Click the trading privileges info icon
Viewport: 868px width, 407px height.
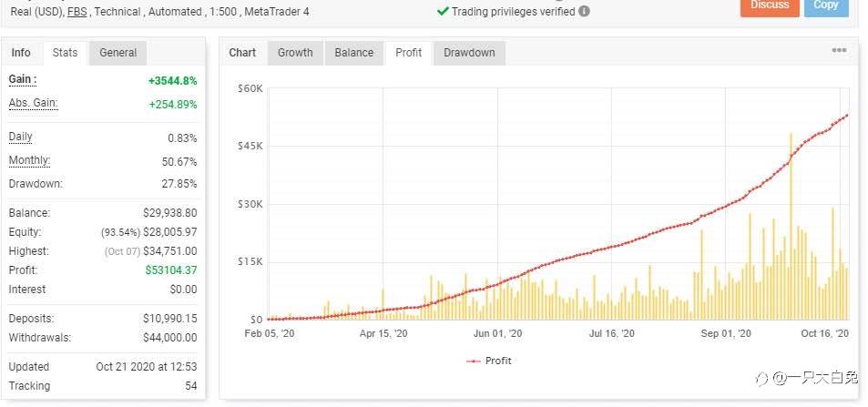(x=584, y=12)
